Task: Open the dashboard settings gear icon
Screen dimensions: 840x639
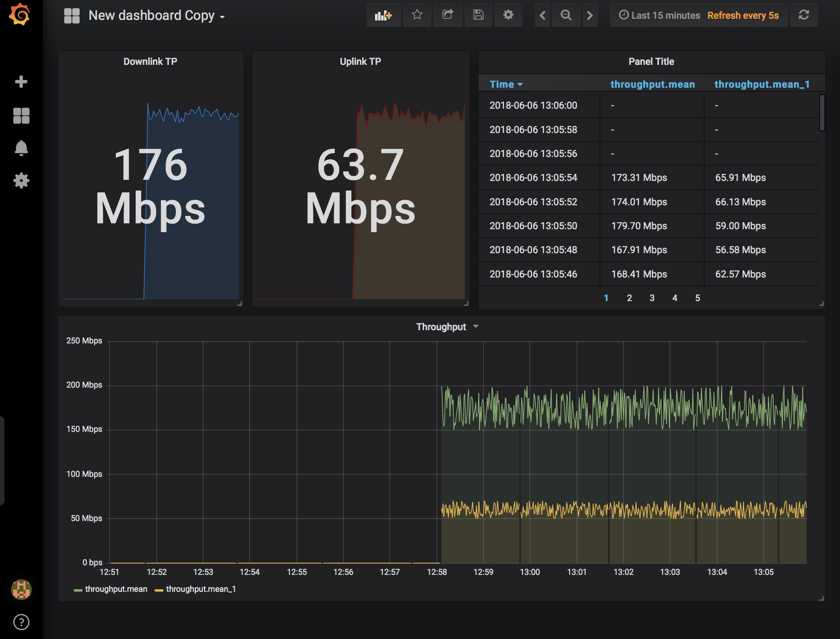Action: click(x=508, y=15)
